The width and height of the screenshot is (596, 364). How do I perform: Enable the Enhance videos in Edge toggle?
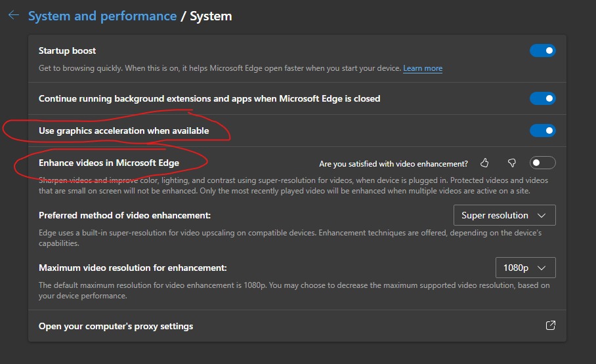point(543,163)
